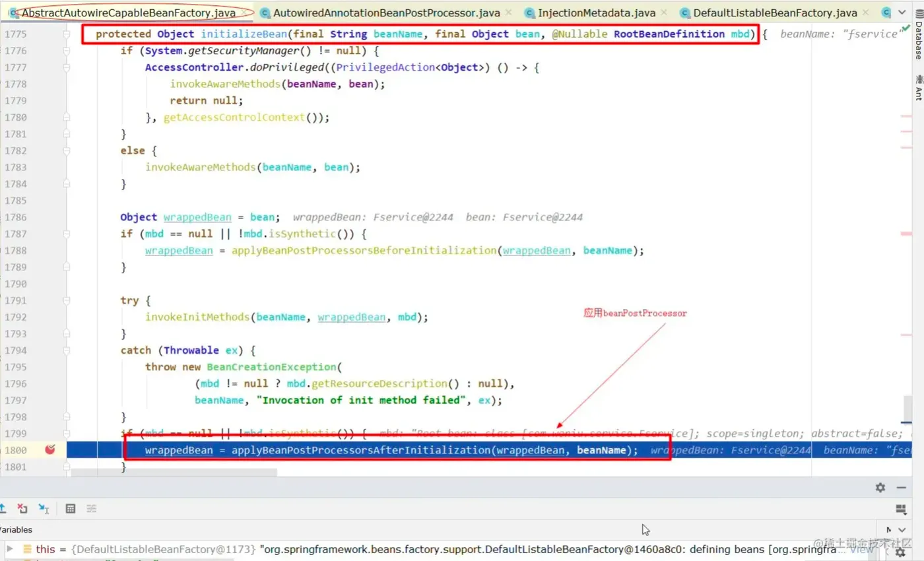Click the Restore Layout icon in debug panel

click(x=901, y=508)
